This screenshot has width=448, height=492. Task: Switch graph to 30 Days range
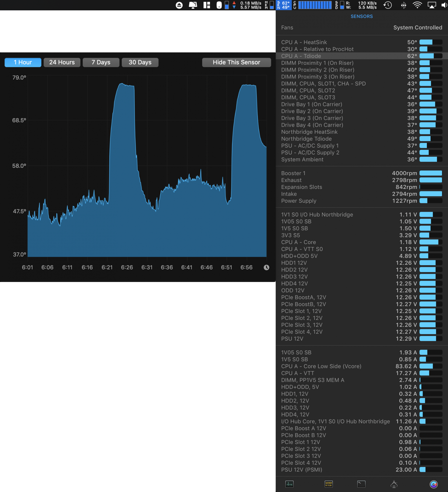[140, 62]
